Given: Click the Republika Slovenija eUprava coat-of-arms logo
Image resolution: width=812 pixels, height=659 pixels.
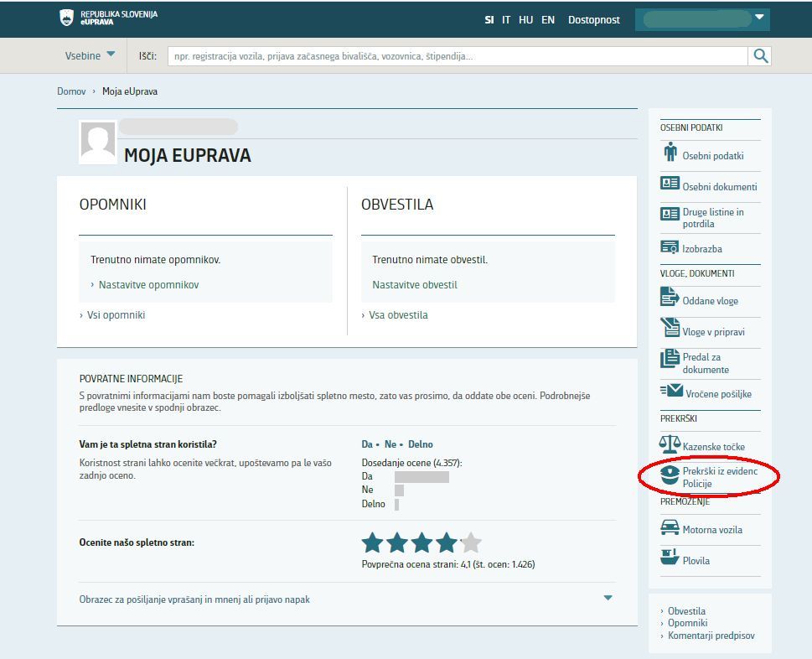Looking at the screenshot, I should [x=66, y=18].
